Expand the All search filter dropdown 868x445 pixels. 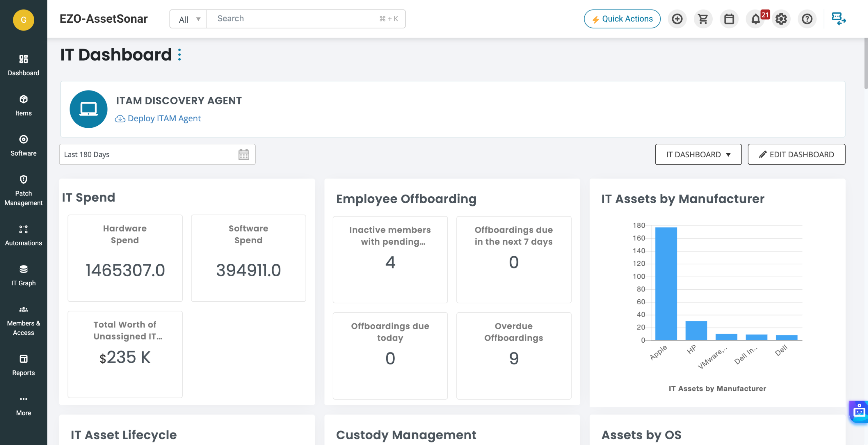[x=188, y=19]
